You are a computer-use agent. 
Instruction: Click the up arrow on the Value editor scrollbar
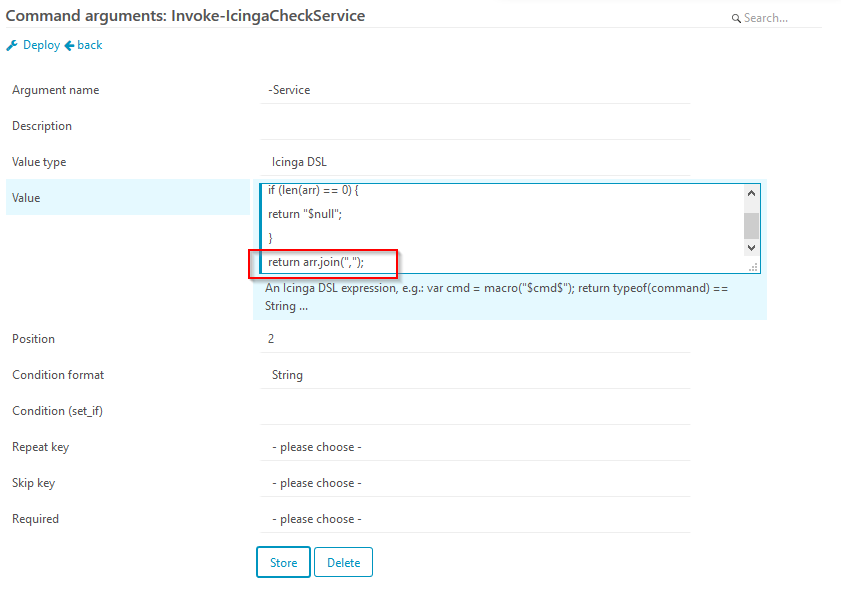pos(751,192)
